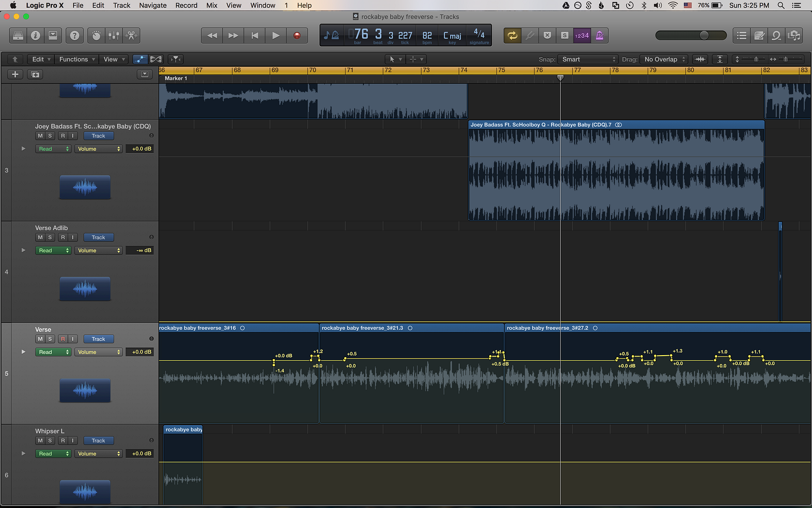The height and width of the screenshot is (508, 812).
Task: Click the Add Track plus button
Action: 15,75
